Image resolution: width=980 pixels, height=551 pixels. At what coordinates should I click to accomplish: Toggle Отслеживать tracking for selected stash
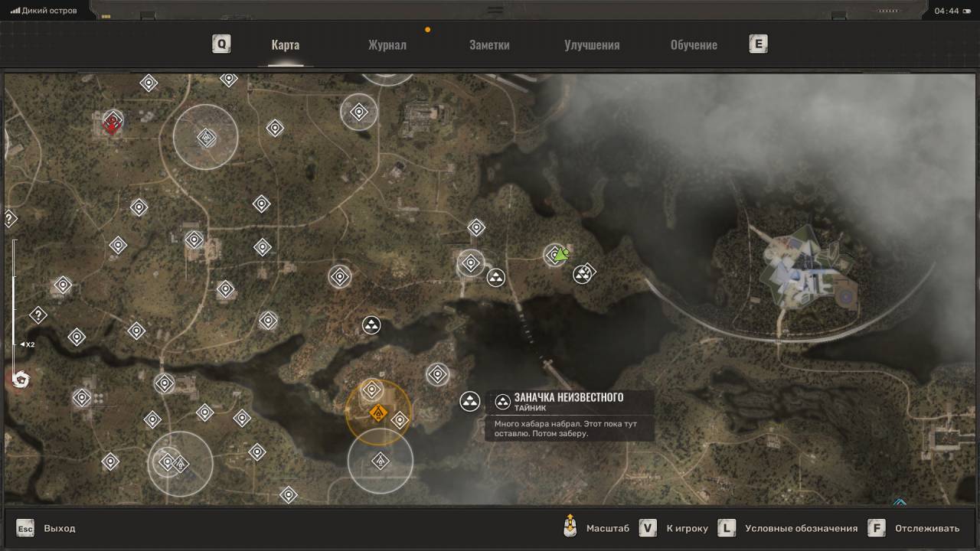click(915, 528)
